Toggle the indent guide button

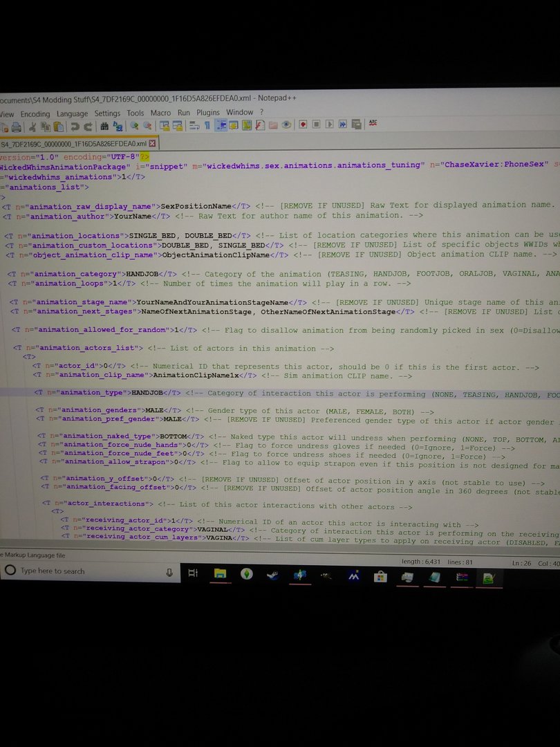221,125
